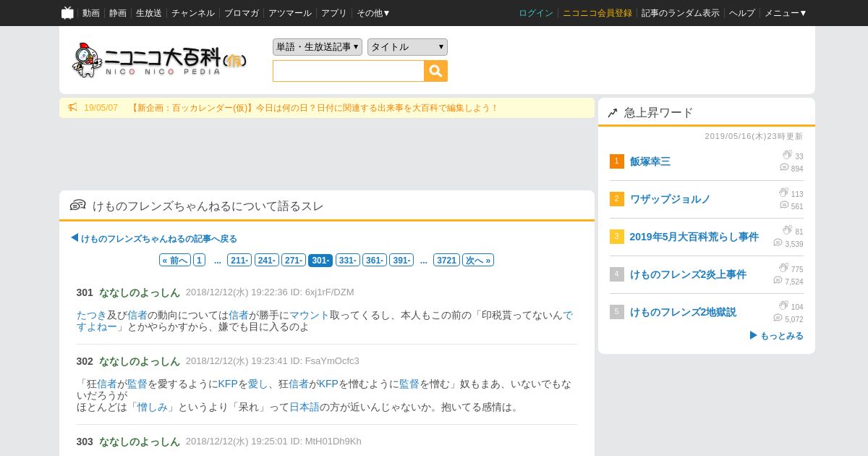
Task: Click the ログイン link
Action: (536, 13)
